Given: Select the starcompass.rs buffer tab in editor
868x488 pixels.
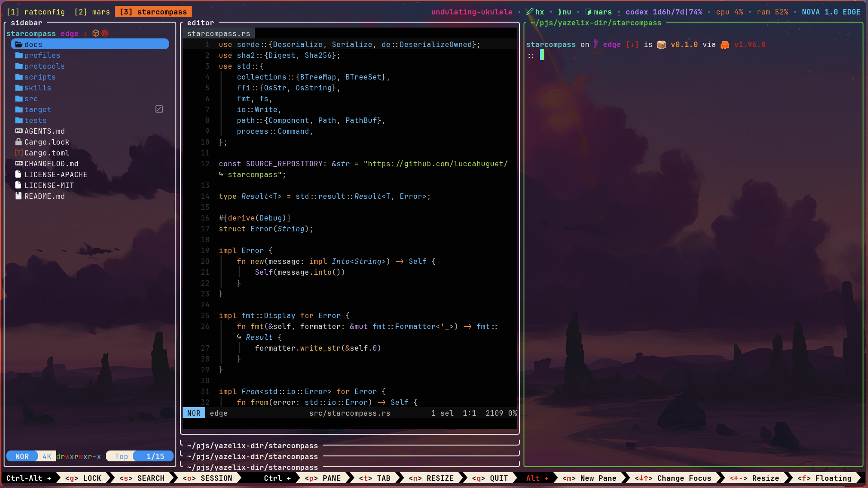Looking at the screenshot, I should 219,33.
